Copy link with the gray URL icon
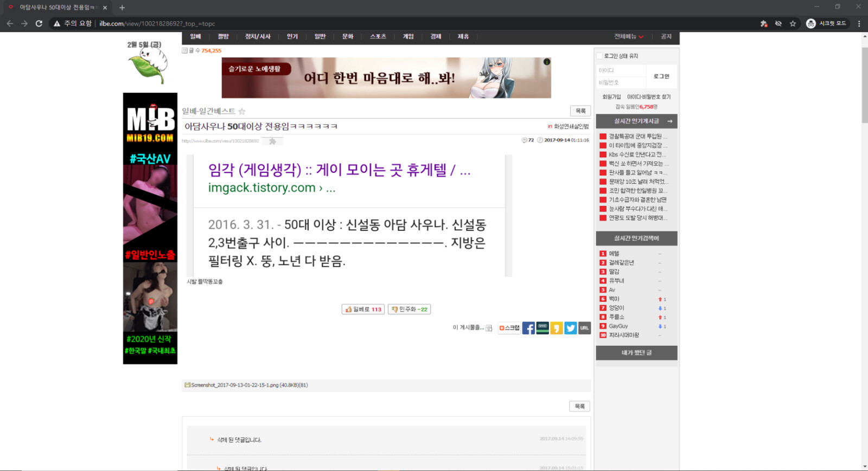 (x=584, y=328)
